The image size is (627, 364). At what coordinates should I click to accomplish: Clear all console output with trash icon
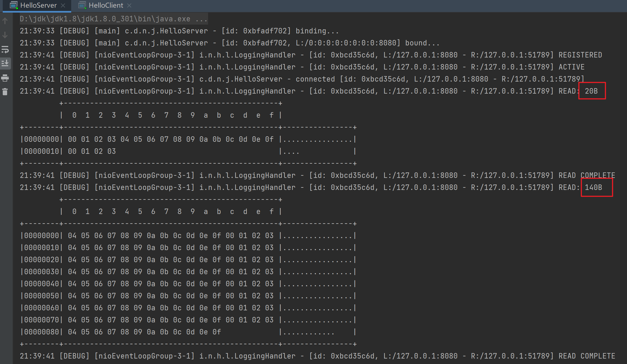point(5,92)
